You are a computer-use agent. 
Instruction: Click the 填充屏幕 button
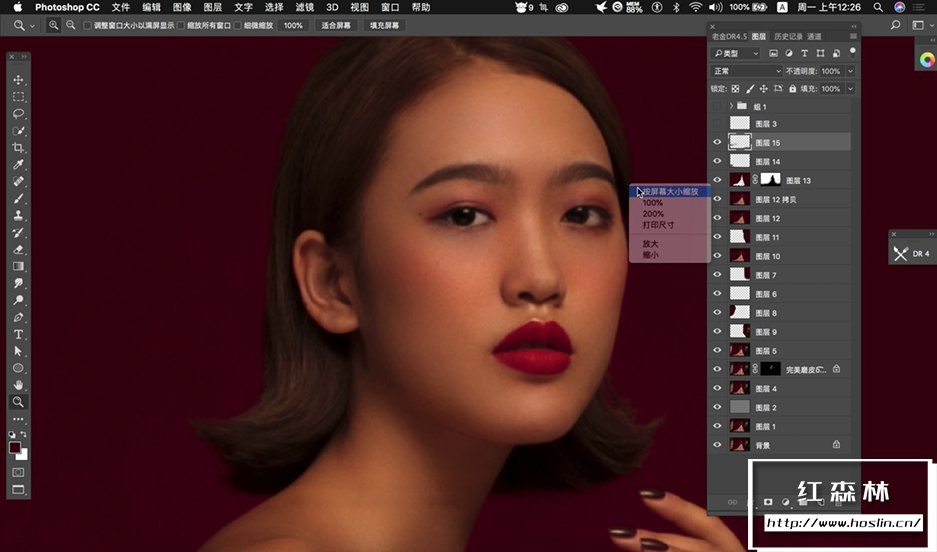pyautogui.click(x=384, y=25)
